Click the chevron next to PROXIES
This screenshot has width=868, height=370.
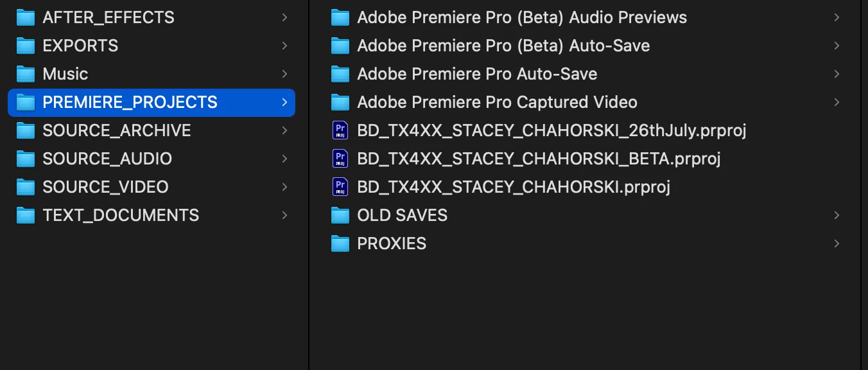(837, 243)
